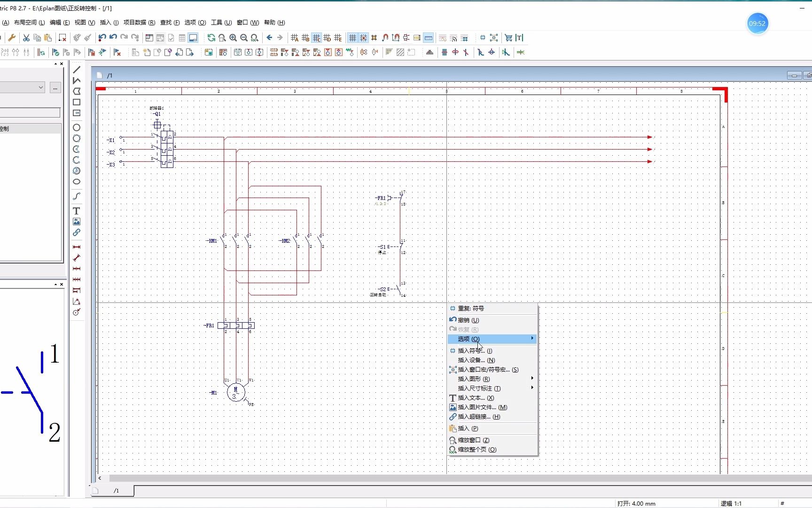The image size is (812, 508).
Task: Click the insert image tool in sidebar
Action: pos(77,222)
